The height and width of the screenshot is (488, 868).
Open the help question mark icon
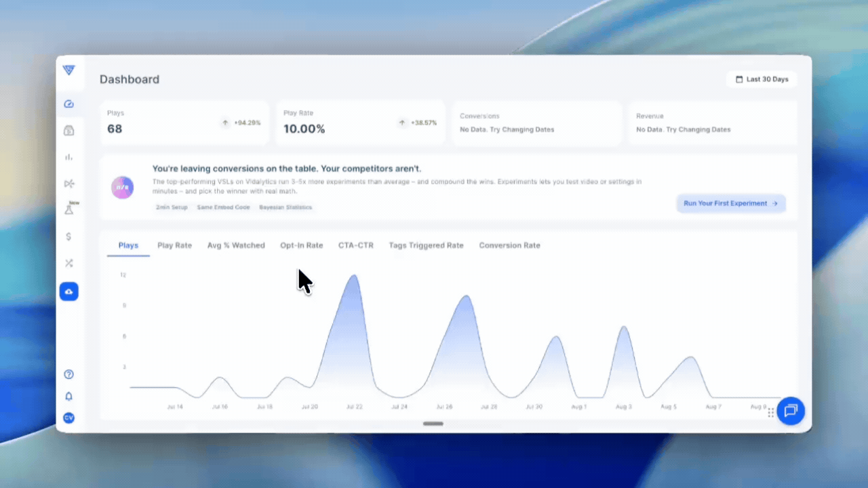tap(68, 374)
